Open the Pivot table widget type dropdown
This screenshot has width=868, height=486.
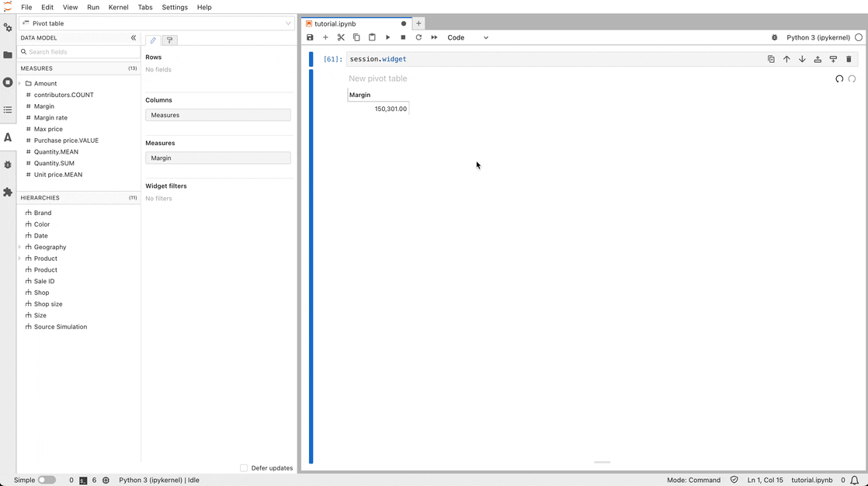(x=288, y=23)
